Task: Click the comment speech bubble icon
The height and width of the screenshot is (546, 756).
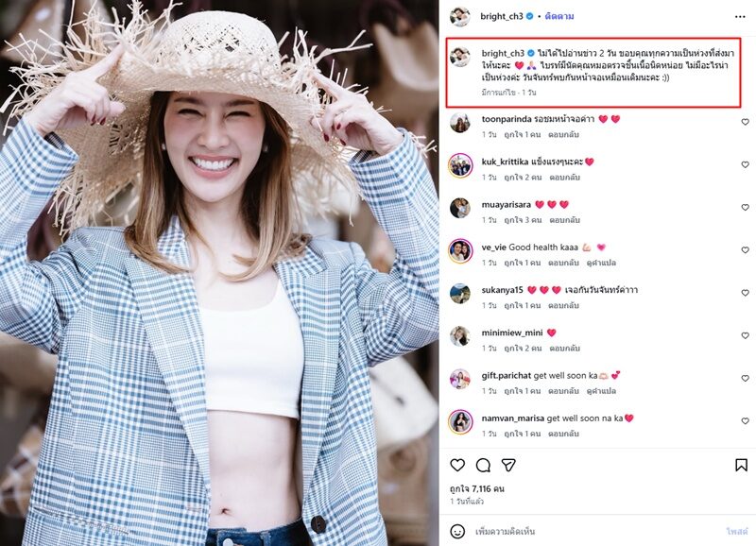Action: (x=483, y=465)
